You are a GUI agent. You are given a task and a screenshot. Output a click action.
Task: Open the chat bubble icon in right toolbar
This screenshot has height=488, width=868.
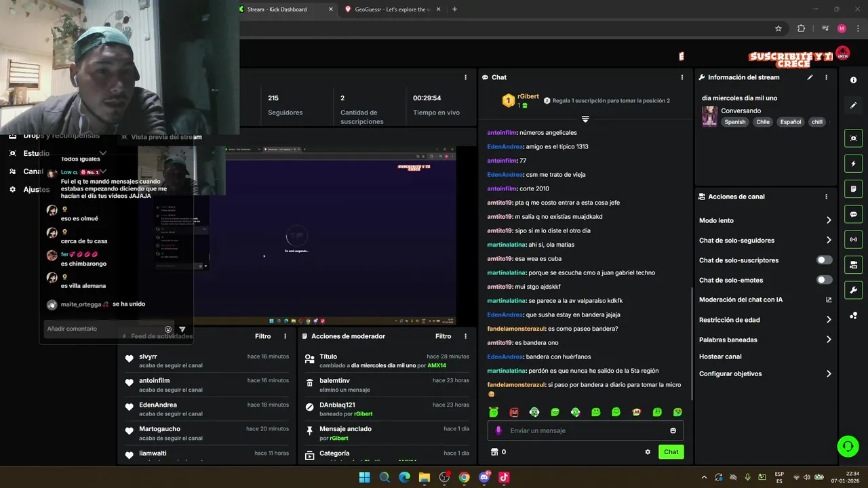pos(853,214)
